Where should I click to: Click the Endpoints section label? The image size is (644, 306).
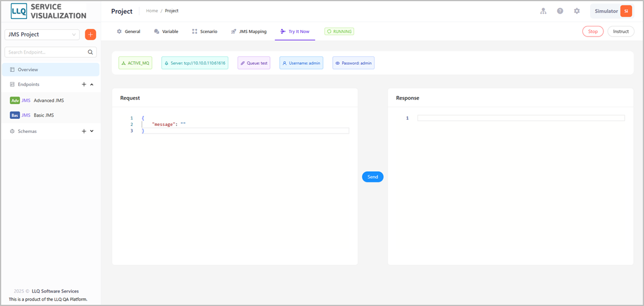coord(29,84)
